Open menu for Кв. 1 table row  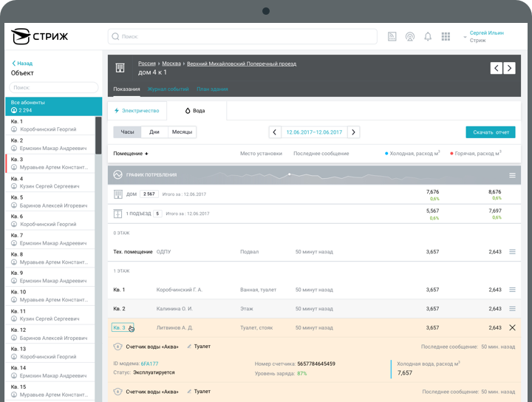(512, 290)
